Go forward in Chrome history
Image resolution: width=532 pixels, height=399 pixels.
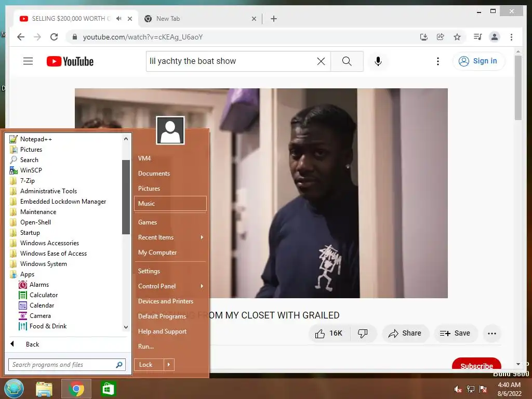coord(37,37)
